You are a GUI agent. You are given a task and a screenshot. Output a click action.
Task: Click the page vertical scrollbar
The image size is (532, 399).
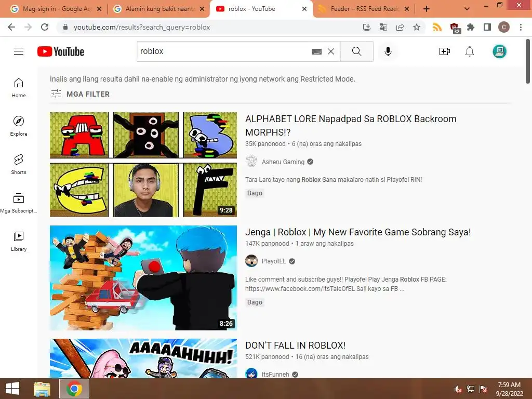[528, 61]
